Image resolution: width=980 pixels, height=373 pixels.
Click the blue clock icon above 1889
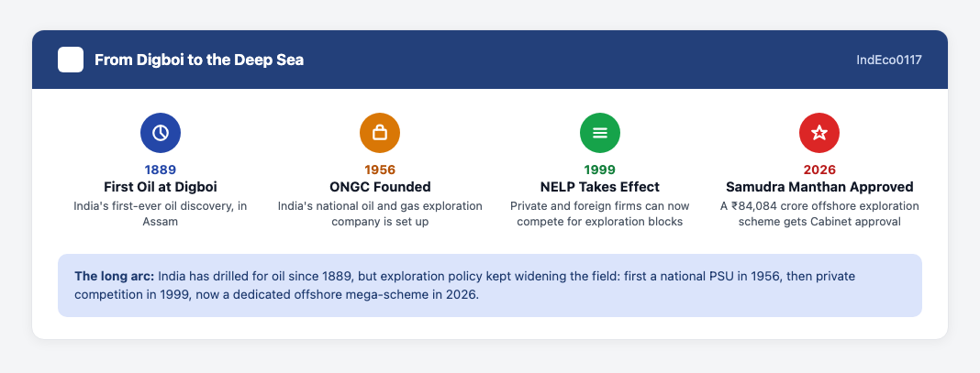(161, 133)
